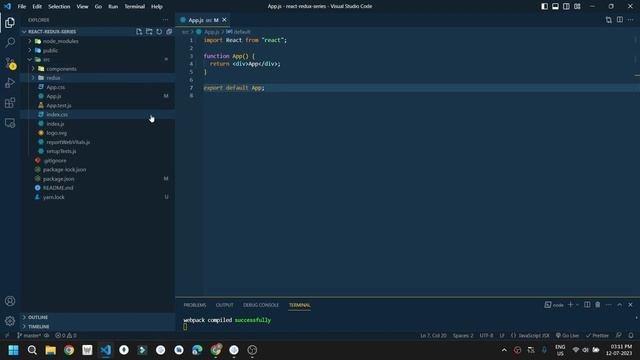Screen dimensions: 640x360
Task: Toggle the secondary side bar
Action: (x=566, y=6)
